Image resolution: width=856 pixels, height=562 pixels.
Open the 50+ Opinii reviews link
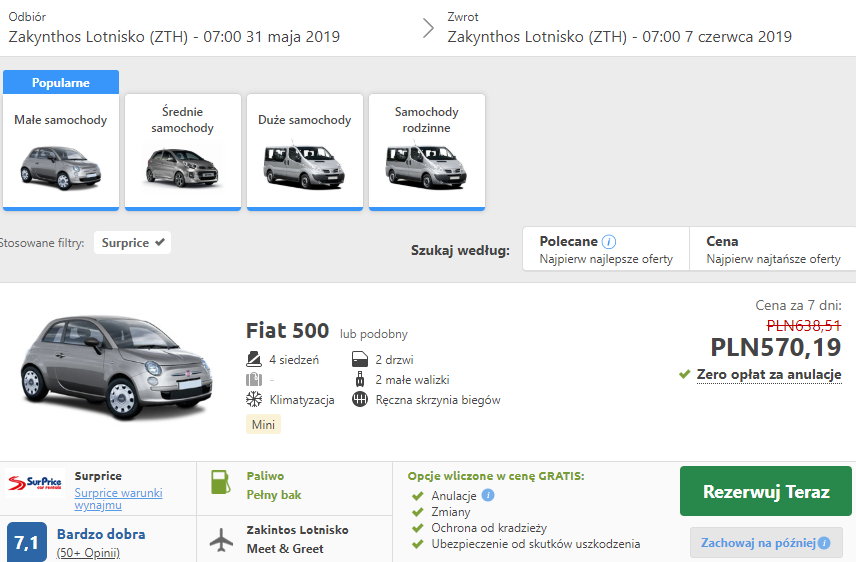point(88,553)
